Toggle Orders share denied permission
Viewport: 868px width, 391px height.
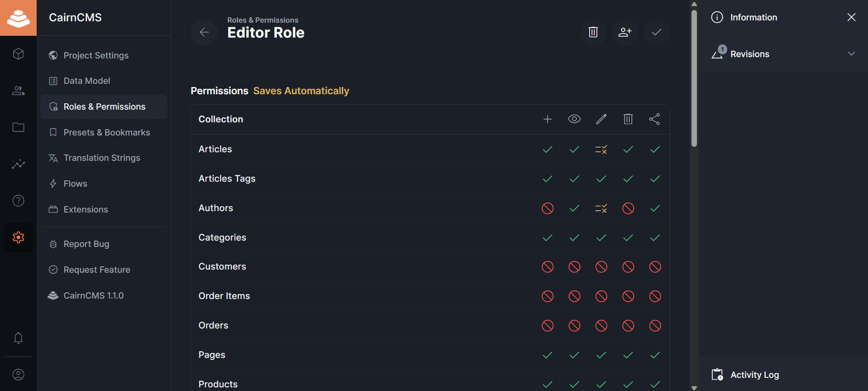click(655, 326)
